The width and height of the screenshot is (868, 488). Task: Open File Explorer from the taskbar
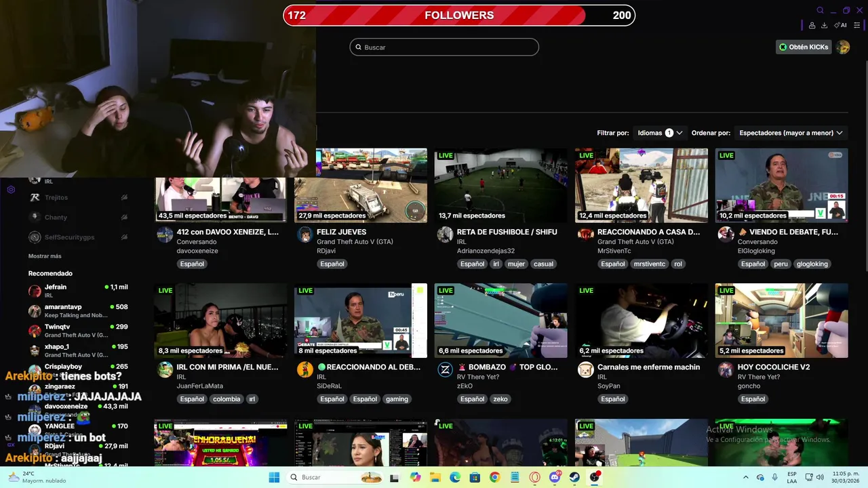(435, 477)
